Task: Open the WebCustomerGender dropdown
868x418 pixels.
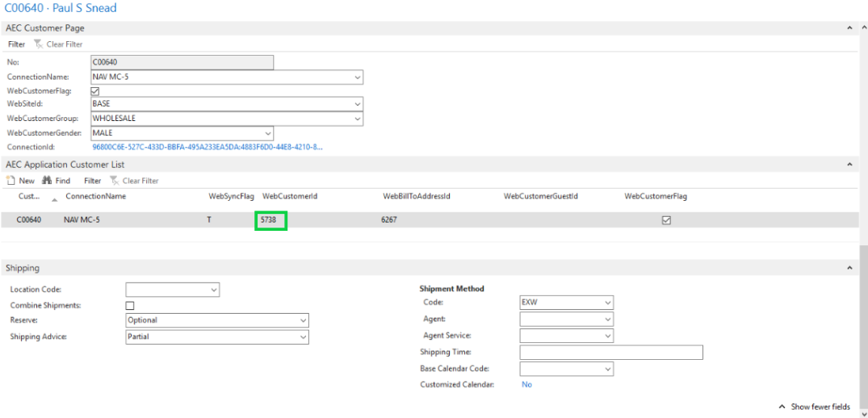Action: click(x=268, y=133)
